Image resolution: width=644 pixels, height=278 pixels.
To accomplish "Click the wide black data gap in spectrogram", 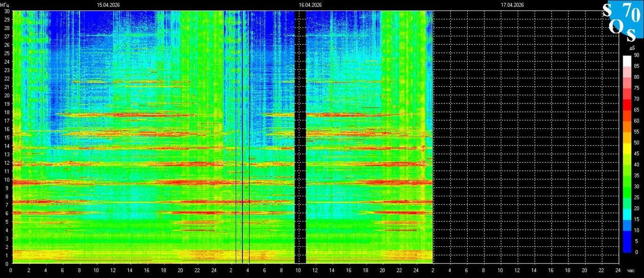I will [300, 137].
